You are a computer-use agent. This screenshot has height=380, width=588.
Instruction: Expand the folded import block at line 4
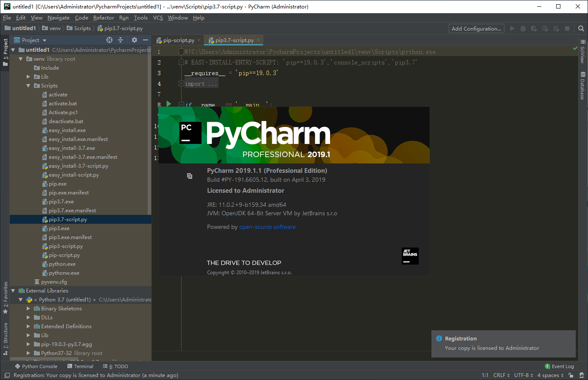tap(181, 84)
